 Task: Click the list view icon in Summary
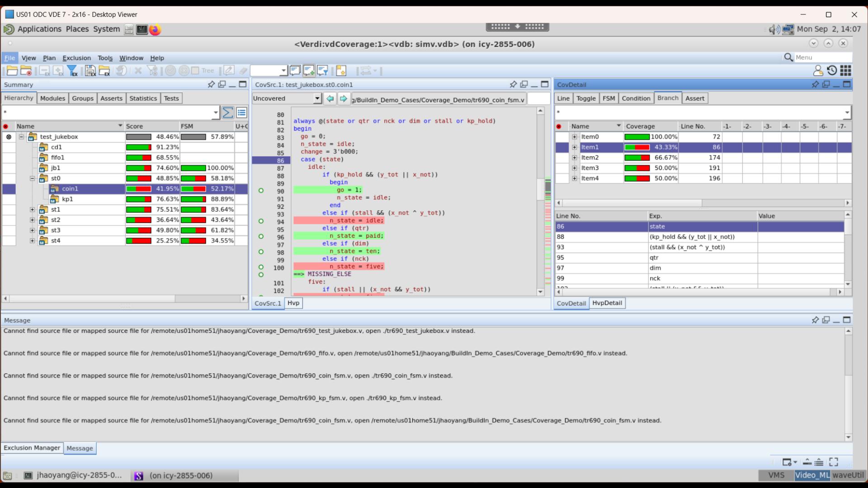pyautogui.click(x=241, y=113)
